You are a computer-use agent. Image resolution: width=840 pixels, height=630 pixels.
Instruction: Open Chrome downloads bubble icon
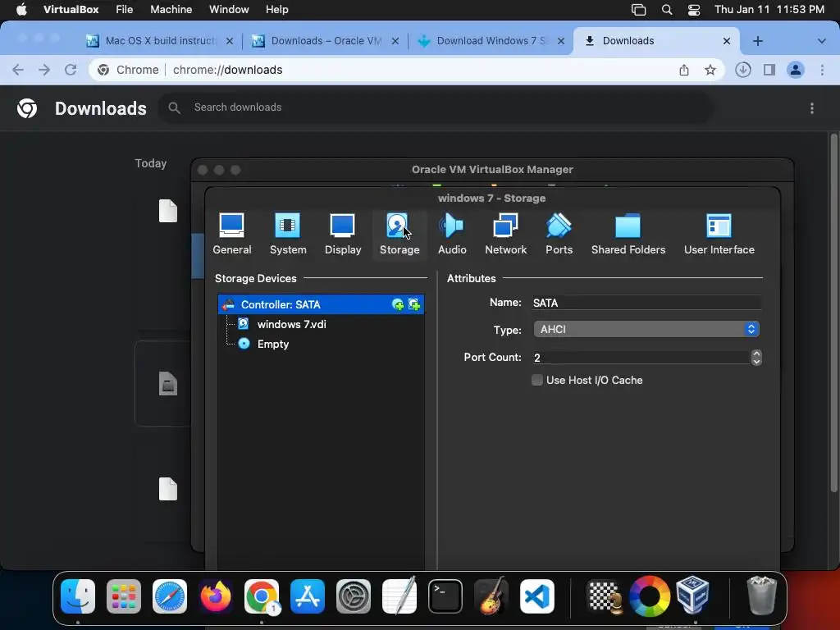[742, 70]
